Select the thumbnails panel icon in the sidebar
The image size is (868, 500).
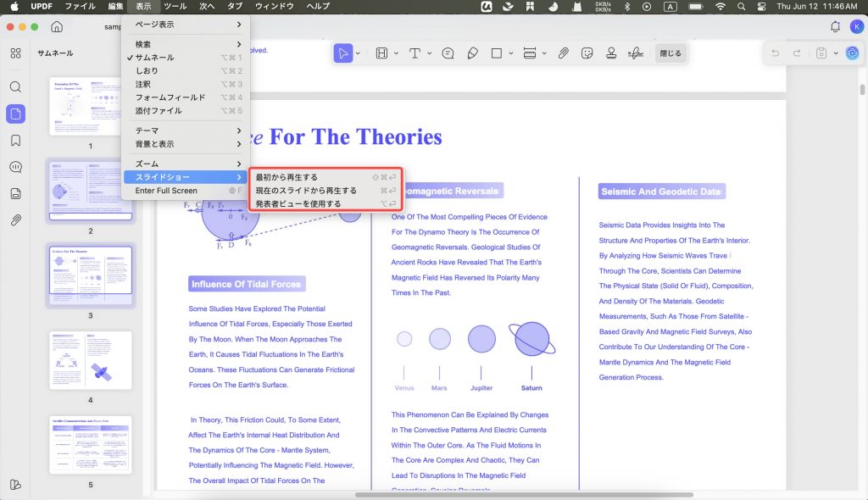click(x=15, y=114)
